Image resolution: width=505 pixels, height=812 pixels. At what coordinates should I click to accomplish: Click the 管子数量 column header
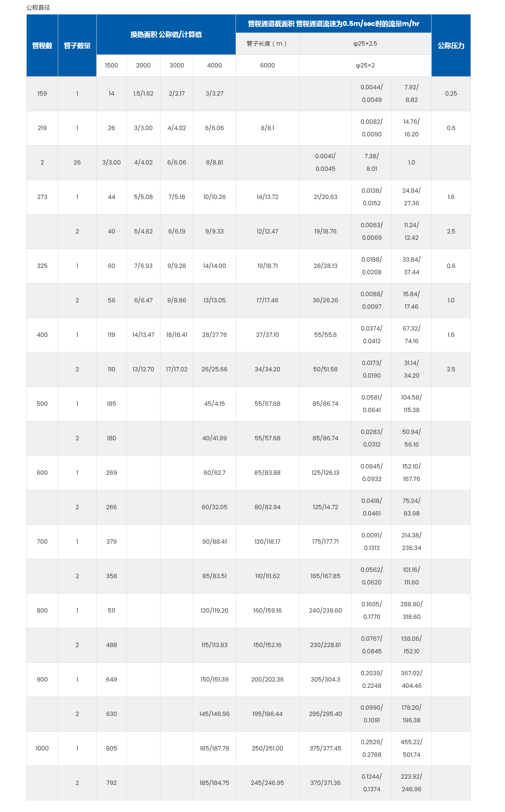pyautogui.click(x=77, y=46)
